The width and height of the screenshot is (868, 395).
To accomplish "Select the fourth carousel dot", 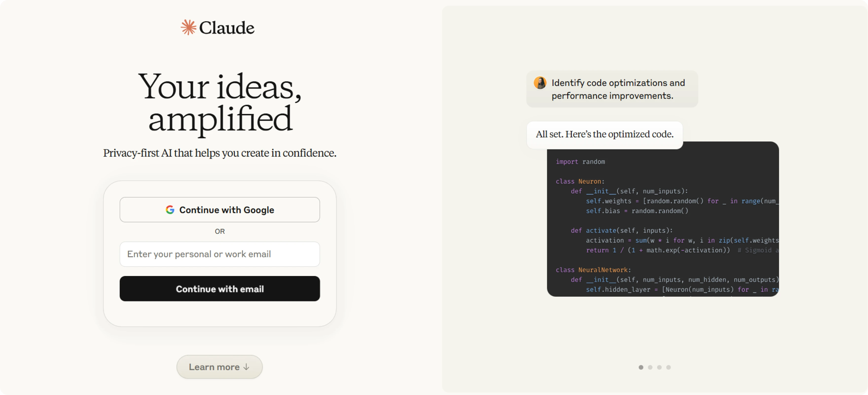I will (x=668, y=367).
